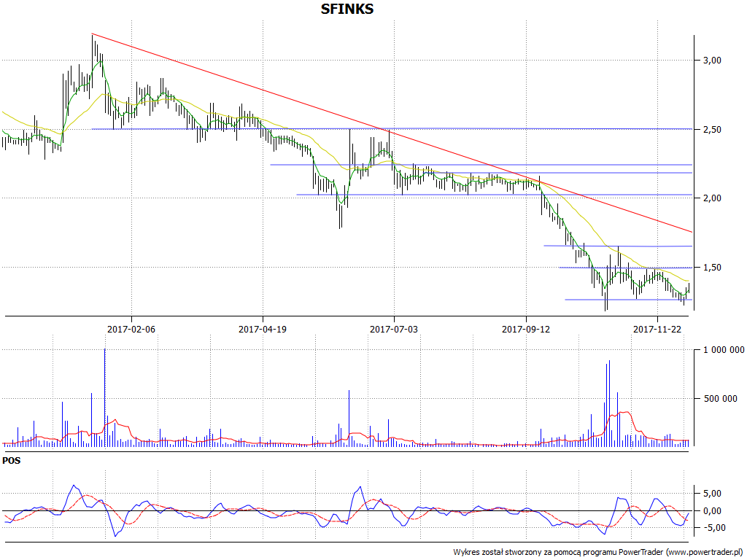Image resolution: width=747 pixels, height=560 pixels.
Task: Click the PowerTrader credit text
Action: [597, 553]
